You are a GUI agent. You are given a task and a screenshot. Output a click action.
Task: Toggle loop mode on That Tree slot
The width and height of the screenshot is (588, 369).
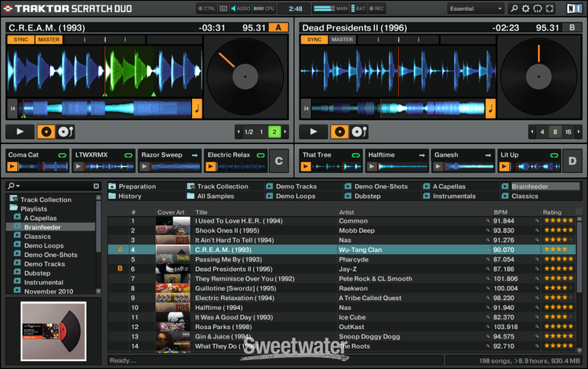(355, 155)
